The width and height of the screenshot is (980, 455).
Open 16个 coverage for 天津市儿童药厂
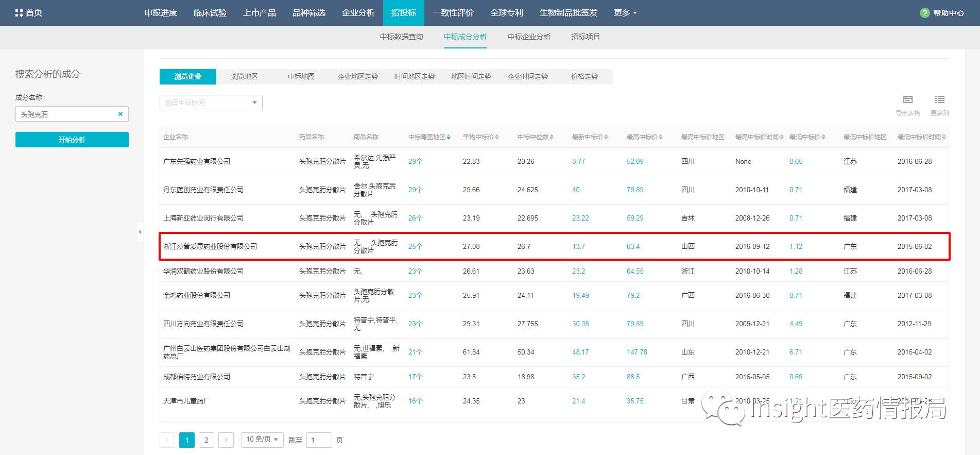(x=416, y=401)
